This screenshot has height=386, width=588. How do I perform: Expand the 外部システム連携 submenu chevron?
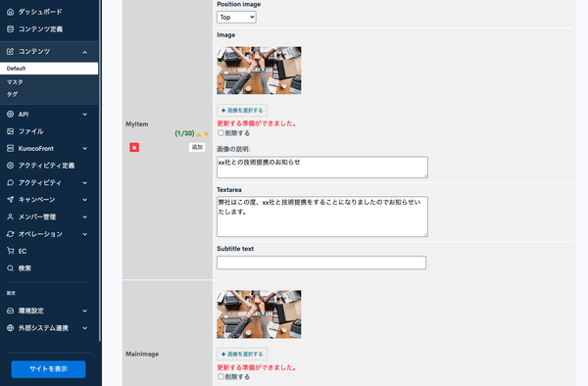84,328
